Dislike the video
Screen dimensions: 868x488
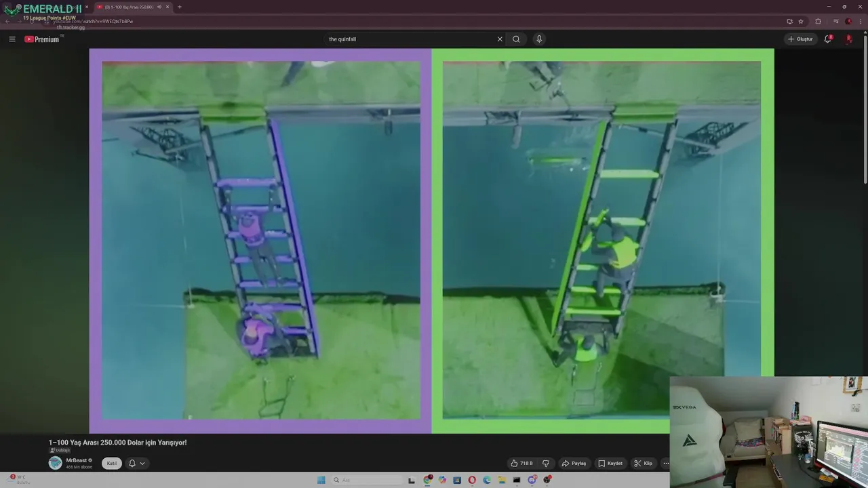tap(546, 464)
